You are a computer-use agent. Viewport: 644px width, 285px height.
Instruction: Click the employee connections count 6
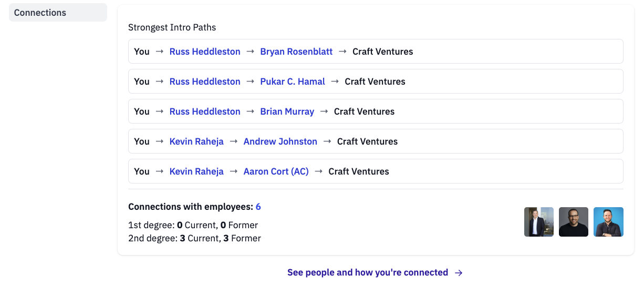point(258,207)
